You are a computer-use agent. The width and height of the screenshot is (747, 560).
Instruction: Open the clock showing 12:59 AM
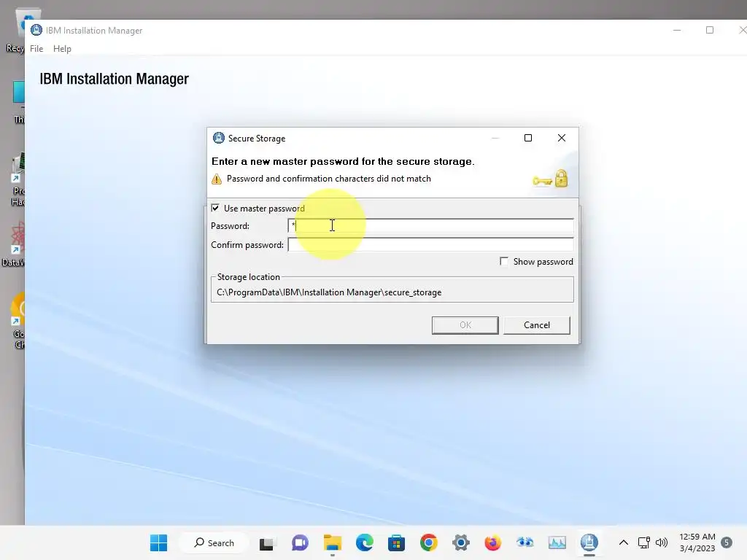(697, 542)
